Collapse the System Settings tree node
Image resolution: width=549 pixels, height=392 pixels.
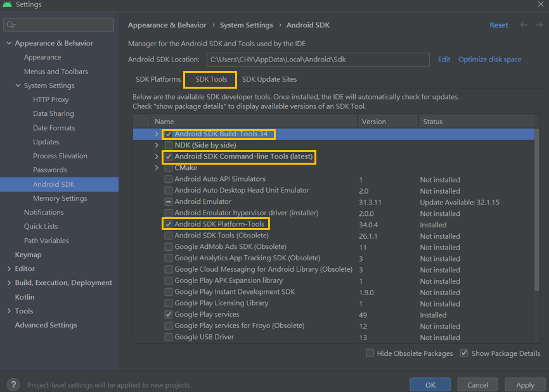(18, 85)
